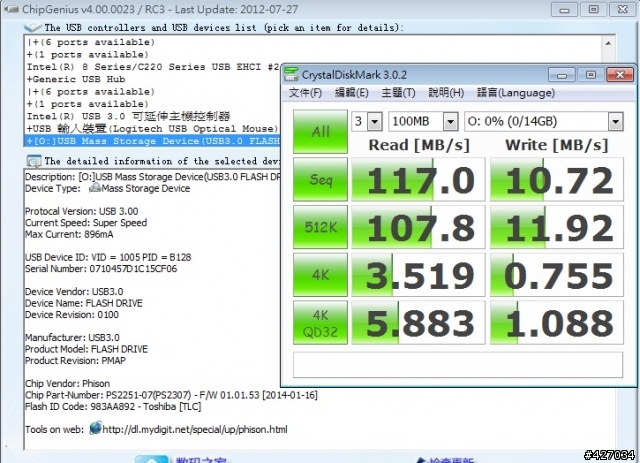Click the 4K QD32 read result 5.883
This screenshot has width=640, height=463.
tap(418, 323)
